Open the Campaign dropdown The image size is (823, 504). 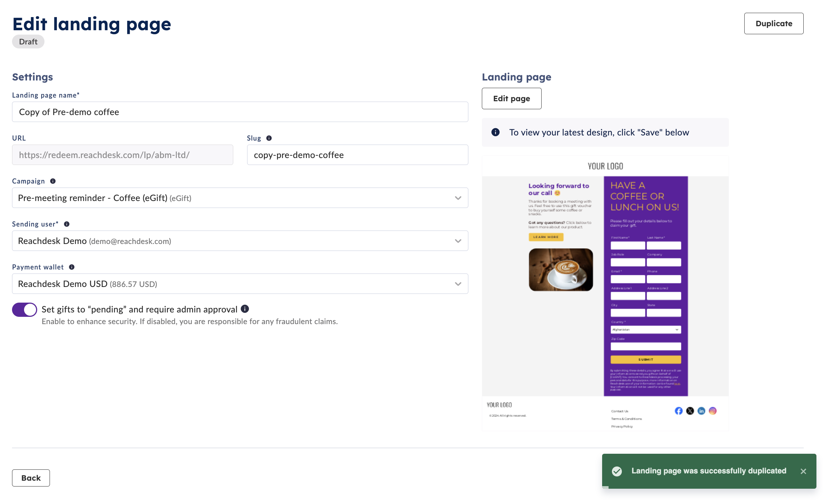coord(240,198)
